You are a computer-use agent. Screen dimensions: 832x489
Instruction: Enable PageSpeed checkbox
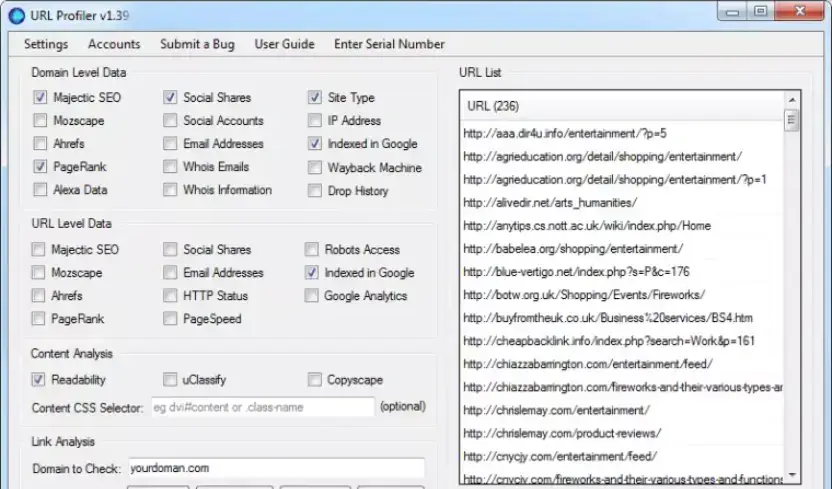[x=170, y=318]
